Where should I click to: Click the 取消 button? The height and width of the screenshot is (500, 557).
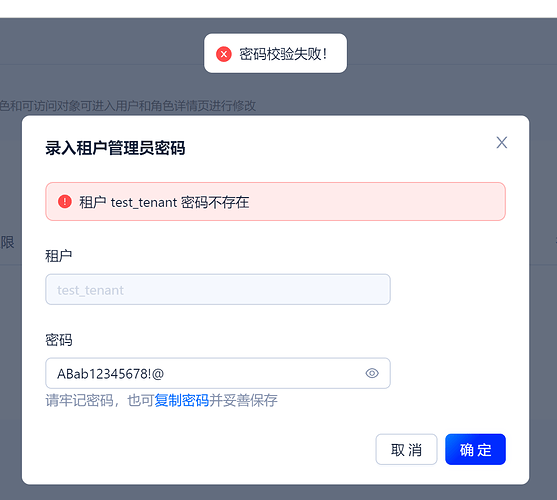(406, 449)
